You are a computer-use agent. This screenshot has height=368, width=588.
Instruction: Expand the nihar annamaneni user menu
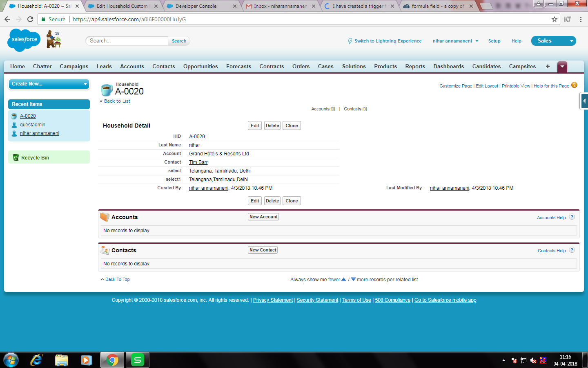477,41
